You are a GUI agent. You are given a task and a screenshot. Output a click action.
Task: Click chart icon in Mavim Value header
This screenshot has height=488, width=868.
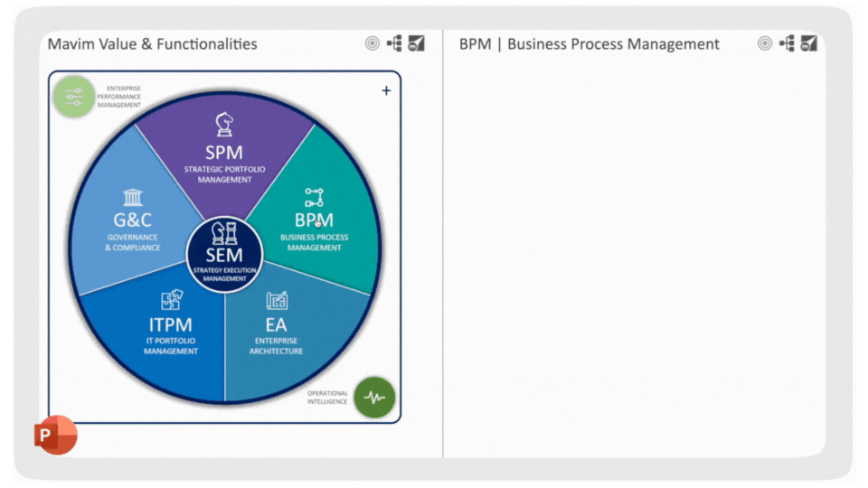[416, 43]
